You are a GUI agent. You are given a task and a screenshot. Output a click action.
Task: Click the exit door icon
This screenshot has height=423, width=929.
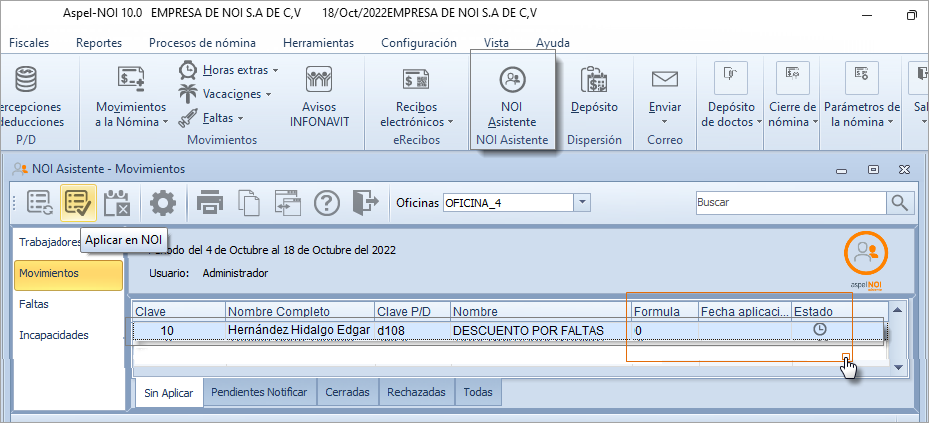366,203
